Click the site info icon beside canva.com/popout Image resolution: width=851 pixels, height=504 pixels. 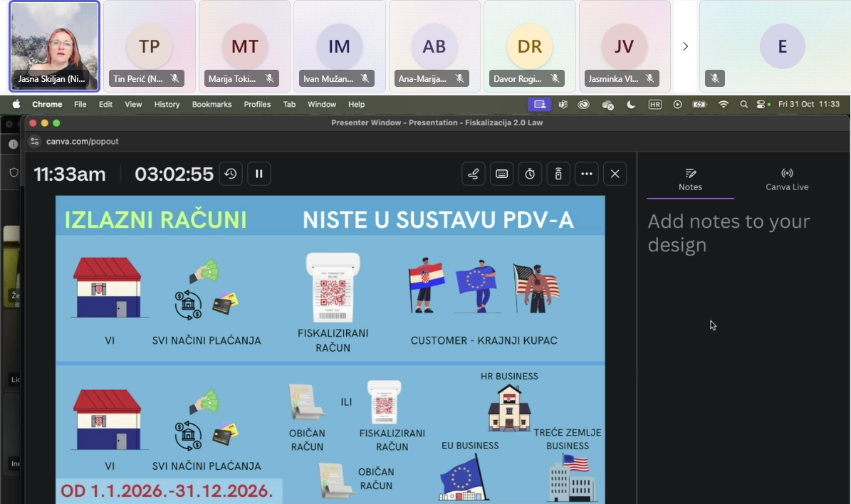pyautogui.click(x=36, y=142)
